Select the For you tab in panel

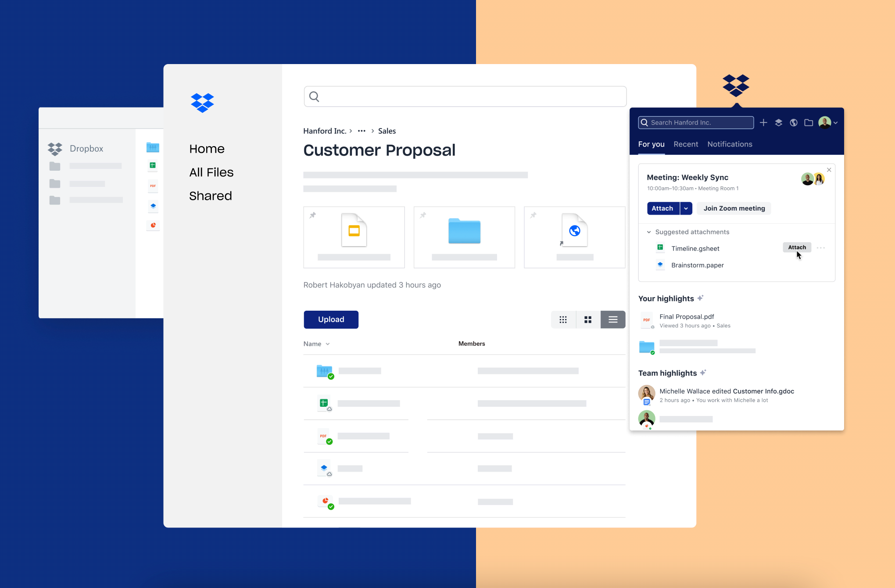(x=651, y=144)
